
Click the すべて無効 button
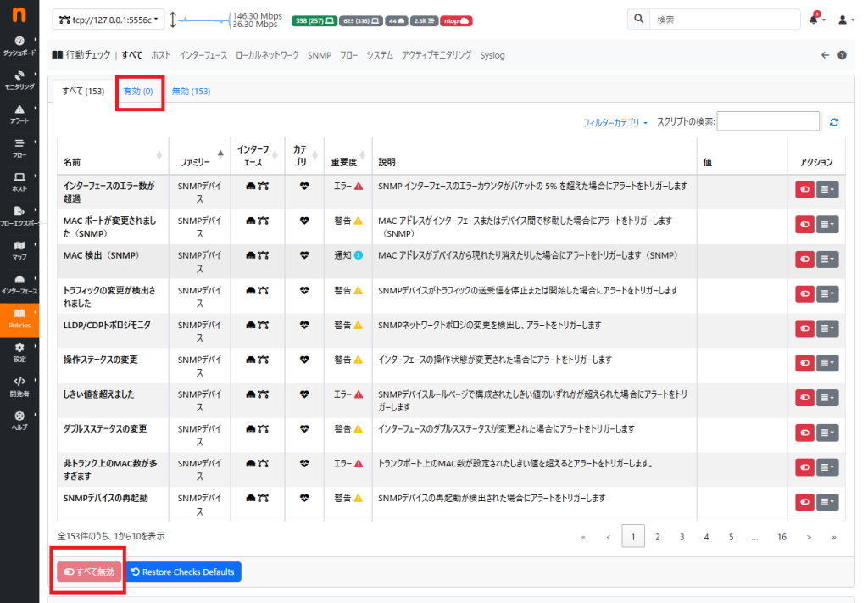[89, 572]
